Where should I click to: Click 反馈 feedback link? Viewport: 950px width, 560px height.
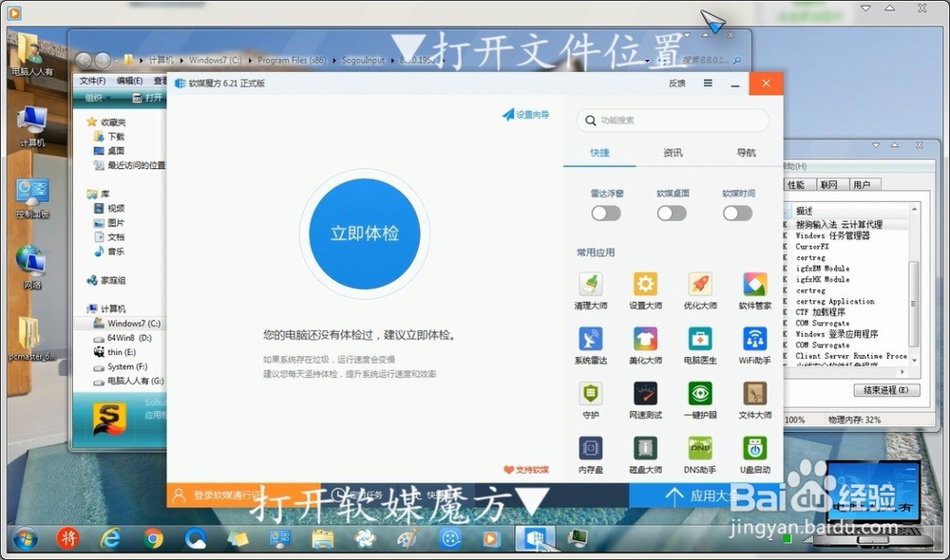click(676, 83)
